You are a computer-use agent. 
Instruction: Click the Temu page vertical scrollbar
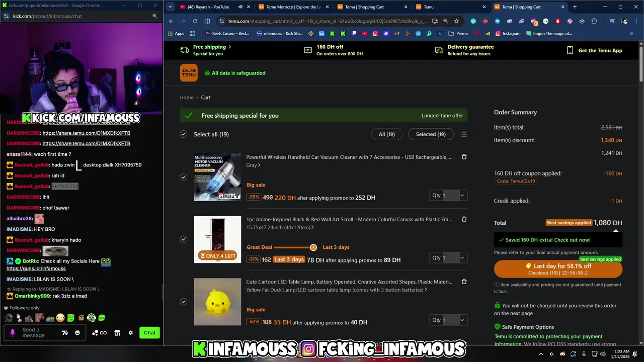pos(640,63)
